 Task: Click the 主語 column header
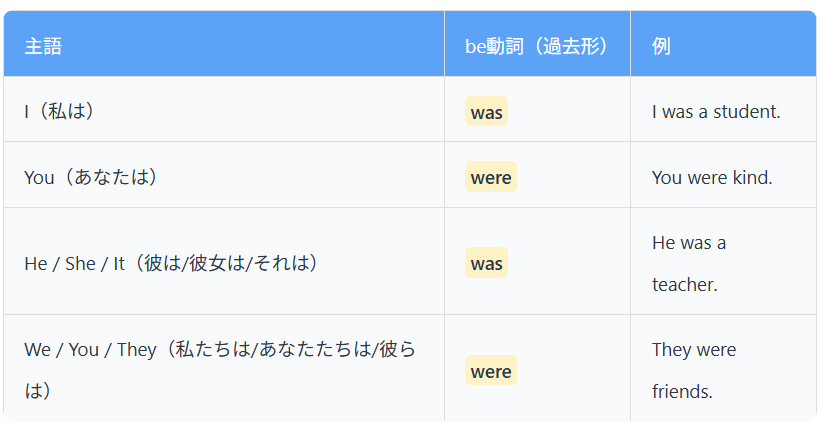43,46
